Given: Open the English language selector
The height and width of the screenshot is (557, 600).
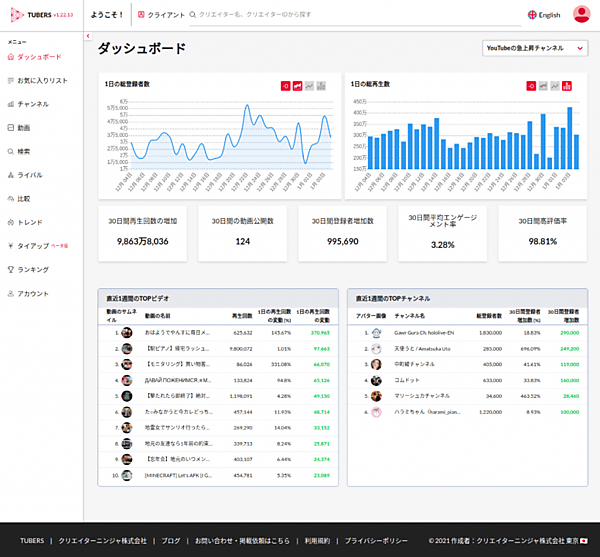Looking at the screenshot, I should click(x=544, y=15).
